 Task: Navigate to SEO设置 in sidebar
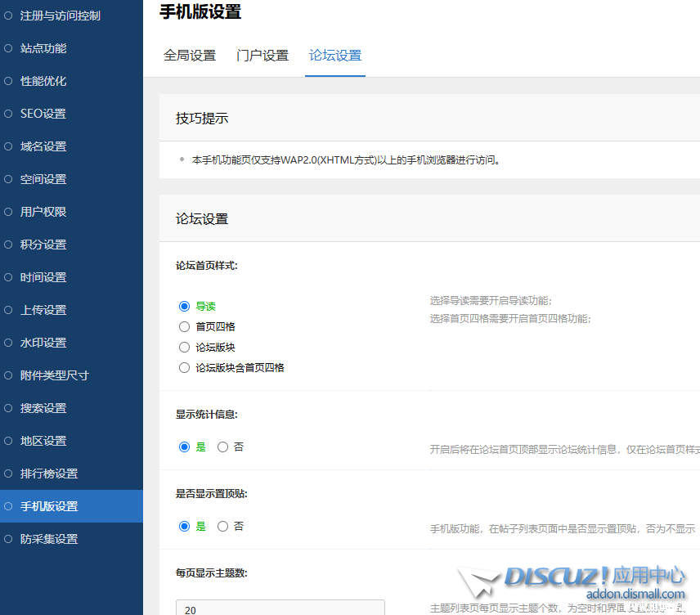tap(43, 114)
